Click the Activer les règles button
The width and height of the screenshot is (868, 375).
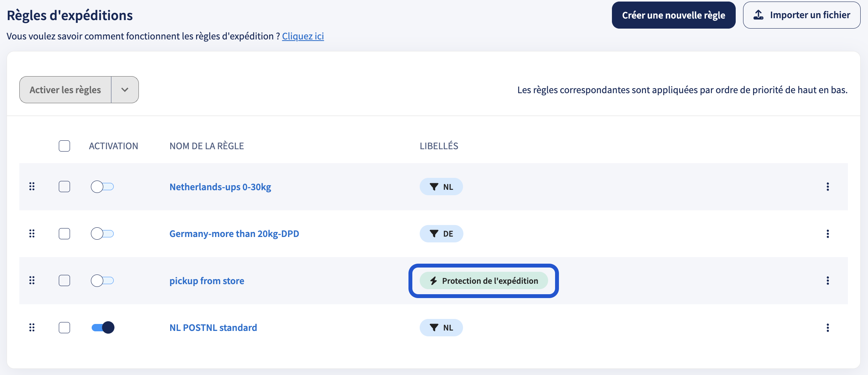(x=65, y=90)
